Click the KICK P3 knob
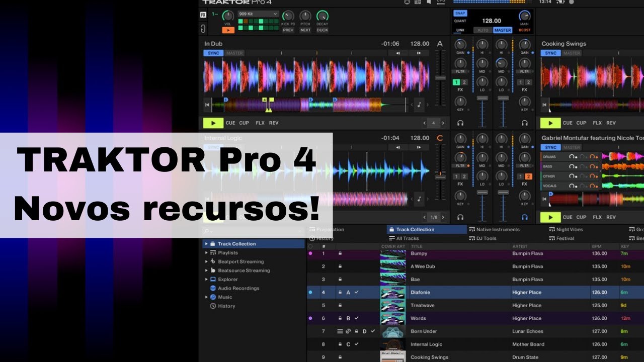The width and height of the screenshot is (644, 362). coord(288,16)
